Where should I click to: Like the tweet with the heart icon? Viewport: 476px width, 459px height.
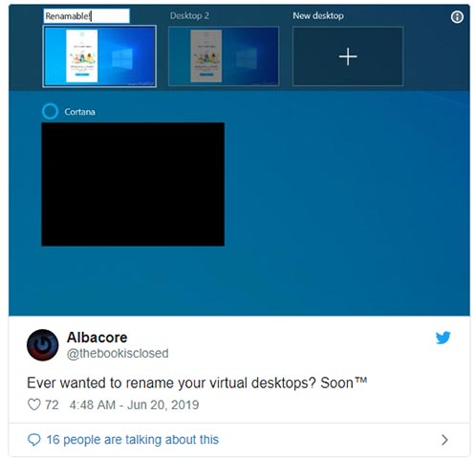pyautogui.click(x=34, y=404)
